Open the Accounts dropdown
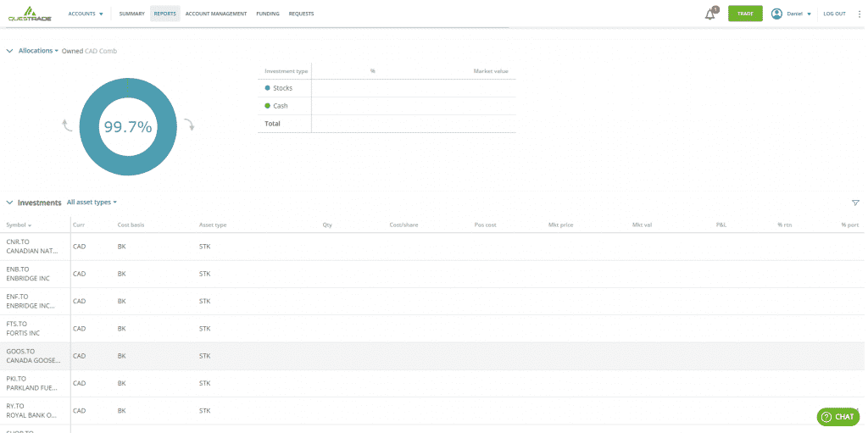The image size is (868, 433). click(86, 14)
